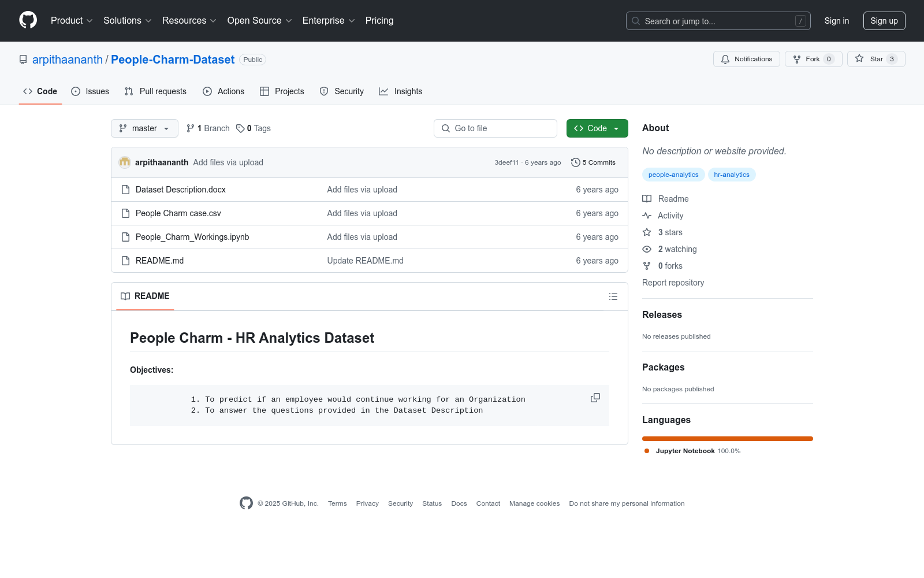924x578 pixels.
Task: Open the master branch selector
Action: click(x=144, y=128)
